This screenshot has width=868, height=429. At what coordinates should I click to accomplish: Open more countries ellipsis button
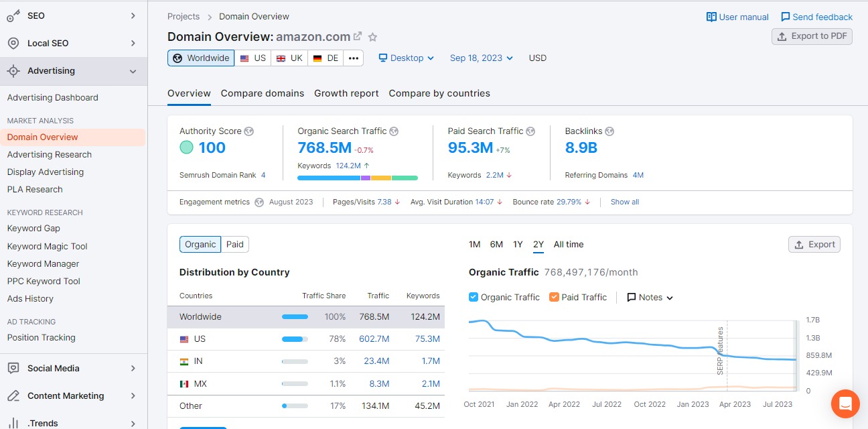coord(354,58)
